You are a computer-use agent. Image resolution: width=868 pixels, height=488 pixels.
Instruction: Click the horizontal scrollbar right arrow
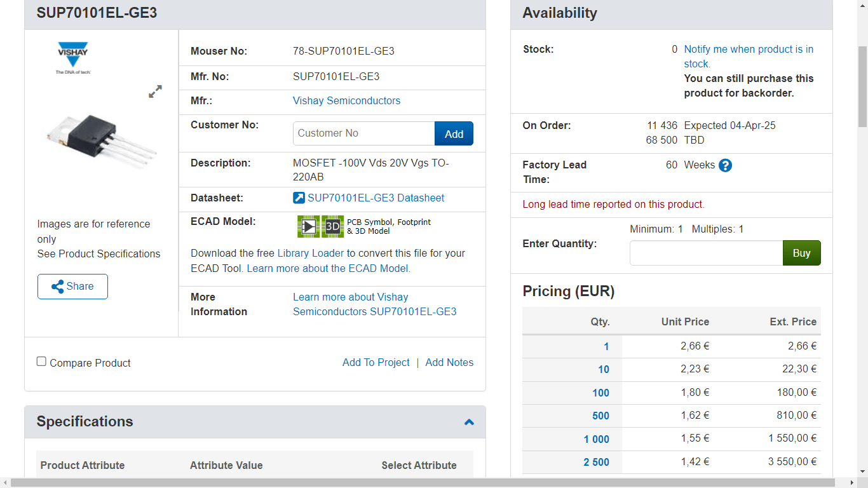[852, 483]
